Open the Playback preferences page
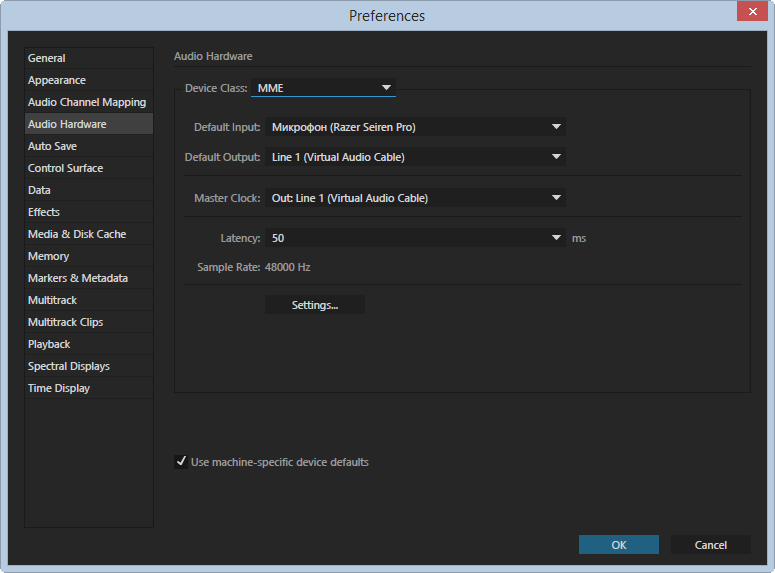Viewport: 775px width, 573px height. click(x=49, y=344)
